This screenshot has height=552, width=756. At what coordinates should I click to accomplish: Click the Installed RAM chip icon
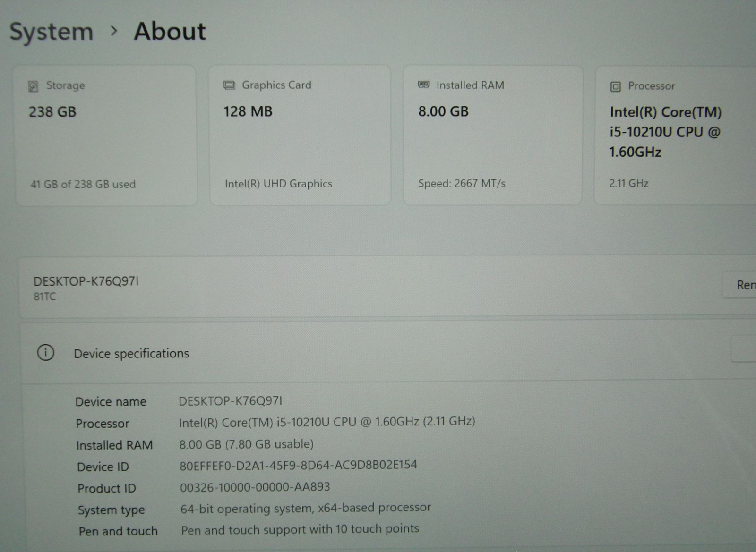point(424,85)
